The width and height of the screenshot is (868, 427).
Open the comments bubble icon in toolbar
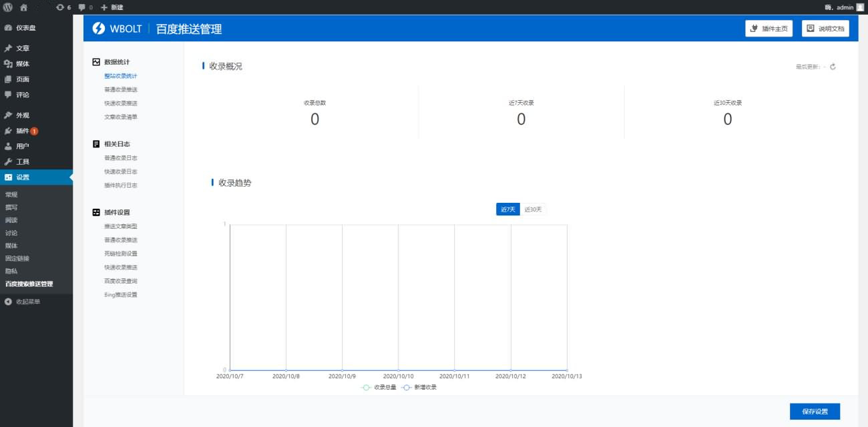pyautogui.click(x=81, y=7)
